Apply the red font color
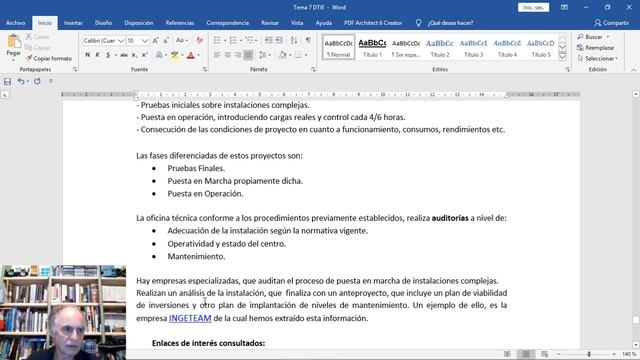This screenshot has height=360, width=640. pyautogui.click(x=191, y=55)
